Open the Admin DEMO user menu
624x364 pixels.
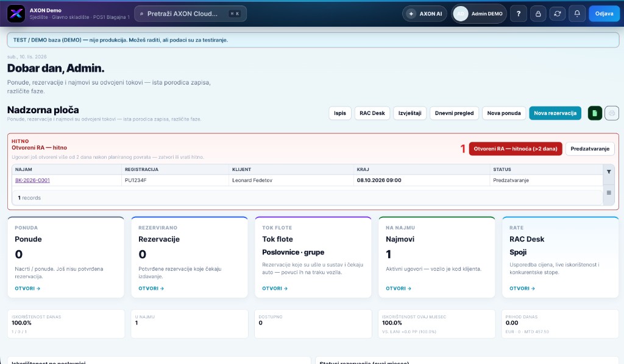(x=479, y=13)
